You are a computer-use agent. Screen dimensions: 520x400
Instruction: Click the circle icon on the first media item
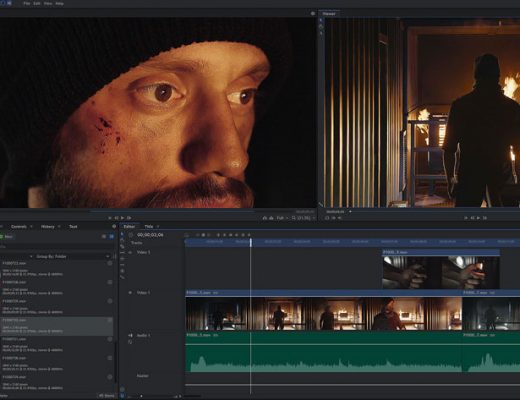(110, 263)
